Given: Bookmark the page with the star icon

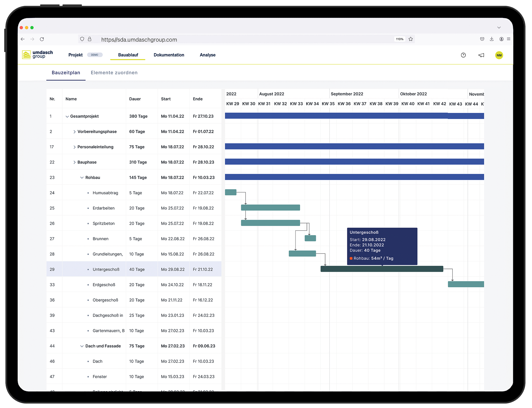Looking at the screenshot, I should [x=411, y=39].
